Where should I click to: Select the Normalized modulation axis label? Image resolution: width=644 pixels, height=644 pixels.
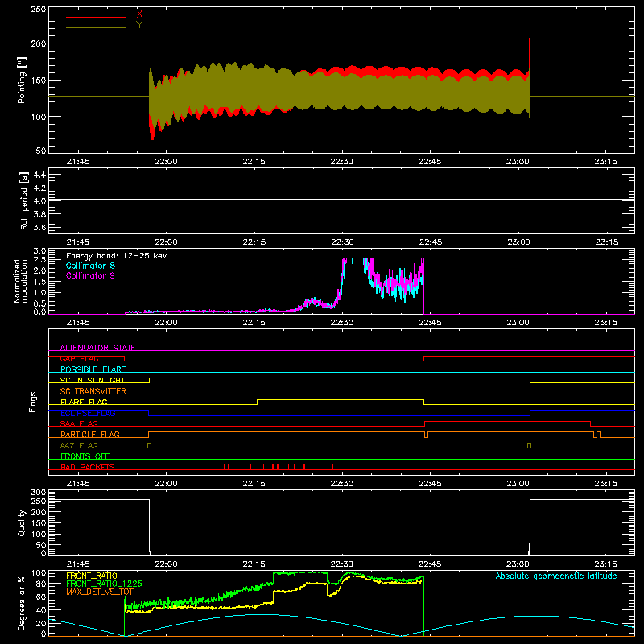point(20,281)
